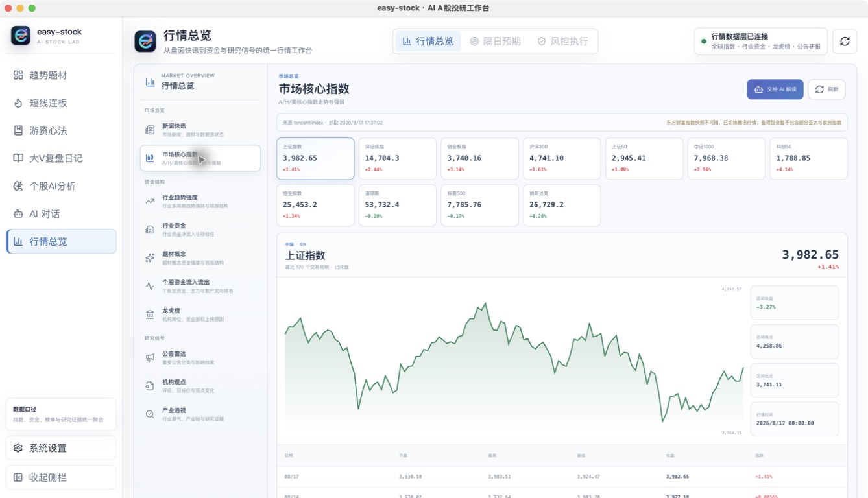Open 公告雷达 submenu entry
The width and height of the screenshot is (868, 498).
pos(200,357)
